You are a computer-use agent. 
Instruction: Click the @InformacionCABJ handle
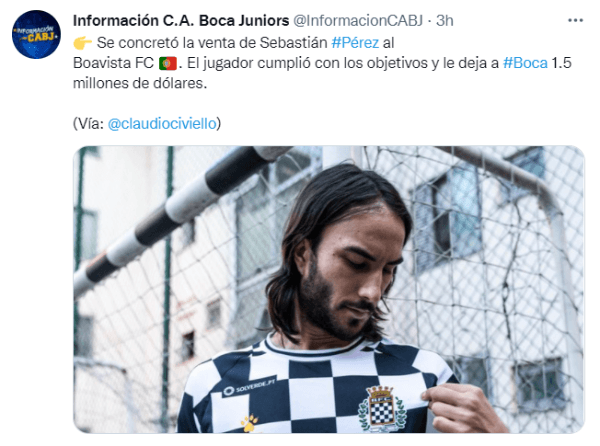pos(358,21)
